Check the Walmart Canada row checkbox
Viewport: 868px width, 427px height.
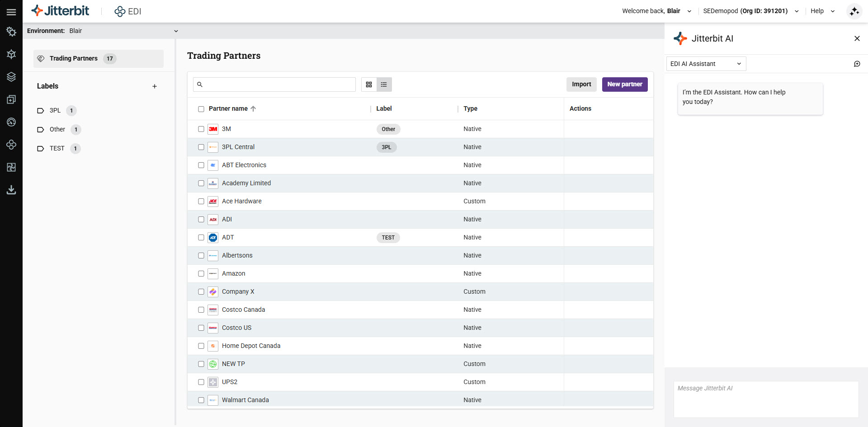coord(201,400)
